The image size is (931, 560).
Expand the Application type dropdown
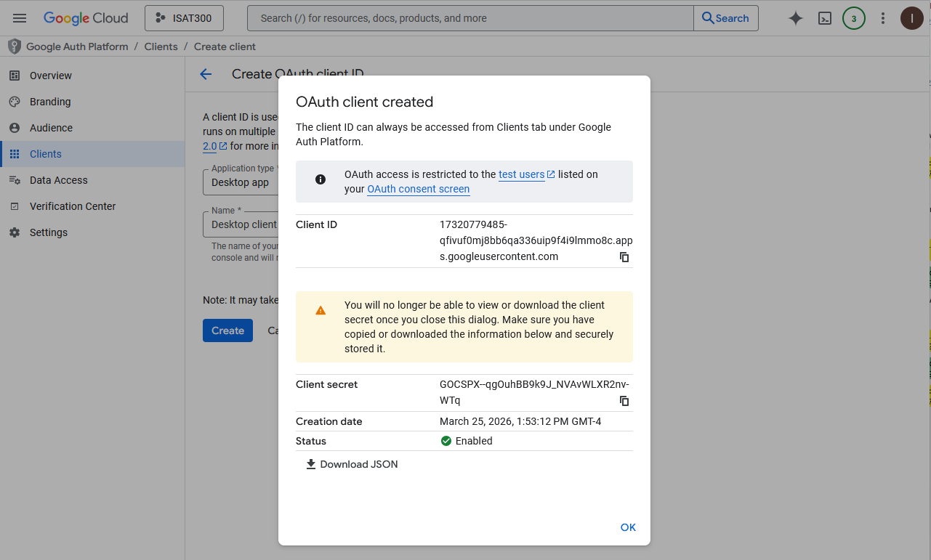pos(241,182)
